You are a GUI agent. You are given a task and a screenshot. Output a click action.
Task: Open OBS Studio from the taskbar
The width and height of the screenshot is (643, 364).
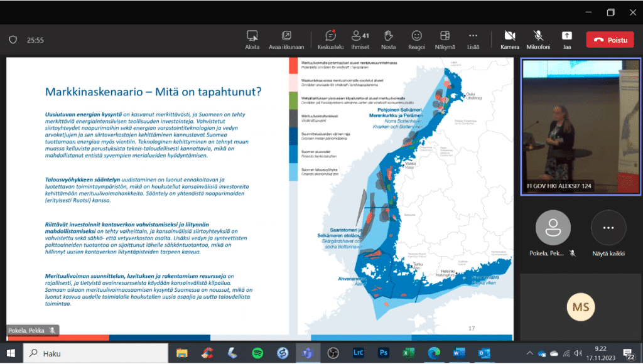point(333,353)
